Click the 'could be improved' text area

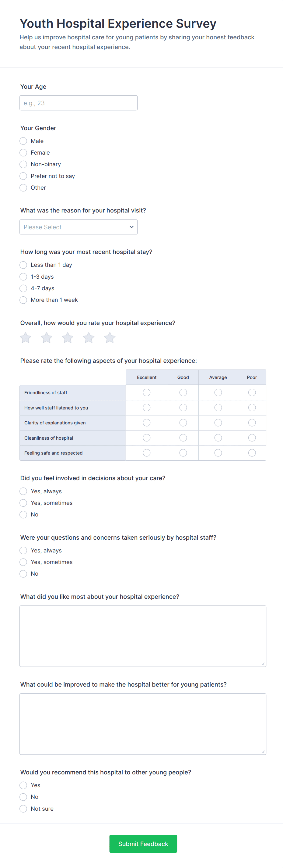143,724
